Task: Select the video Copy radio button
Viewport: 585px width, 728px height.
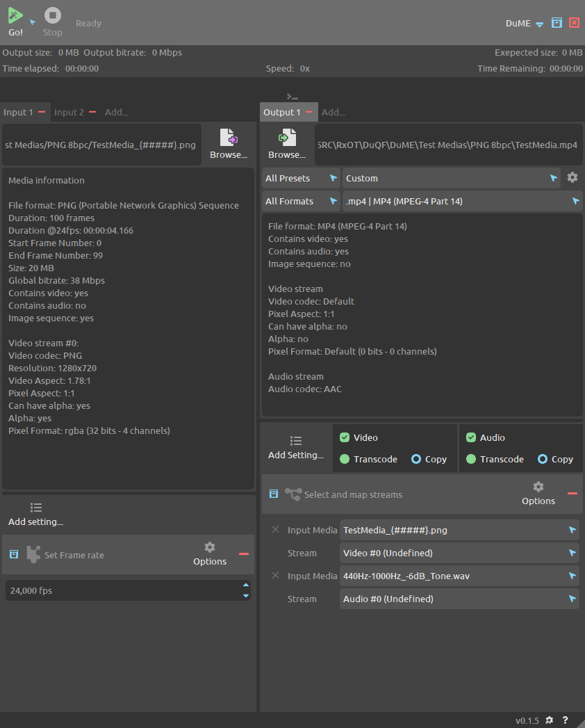Action: pos(416,459)
